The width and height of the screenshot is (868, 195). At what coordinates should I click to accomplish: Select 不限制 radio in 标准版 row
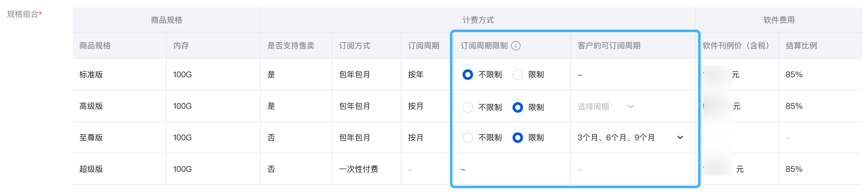pos(467,75)
